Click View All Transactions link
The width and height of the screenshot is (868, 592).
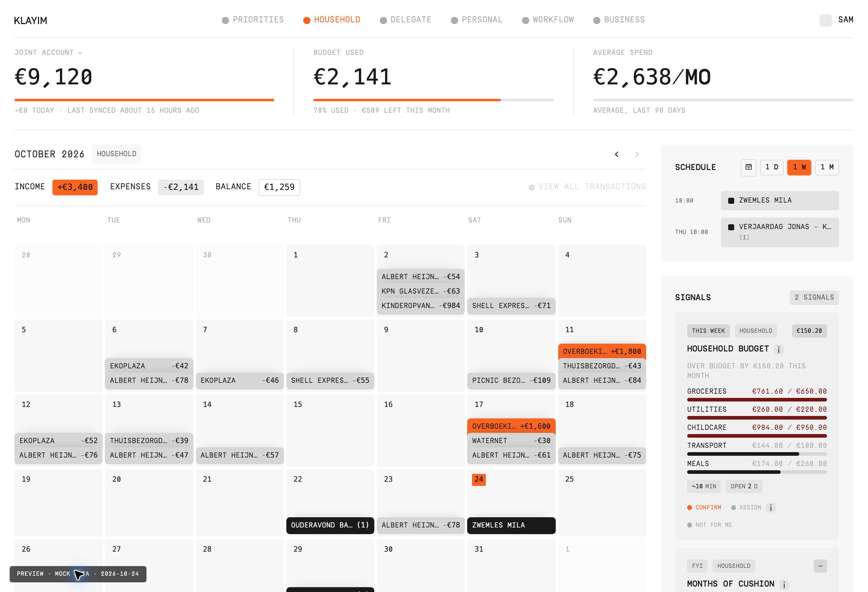(x=587, y=187)
